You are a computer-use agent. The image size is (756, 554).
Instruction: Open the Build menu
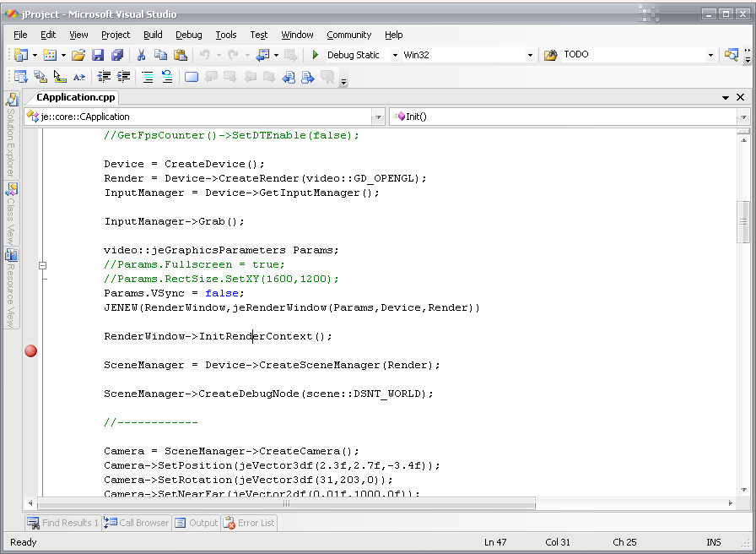[x=153, y=35]
